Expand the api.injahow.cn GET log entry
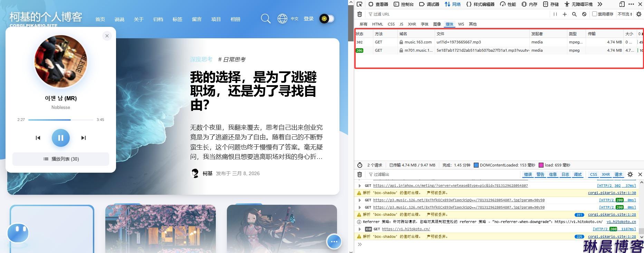Image resolution: width=644 pixels, height=253 pixels. pos(360,186)
